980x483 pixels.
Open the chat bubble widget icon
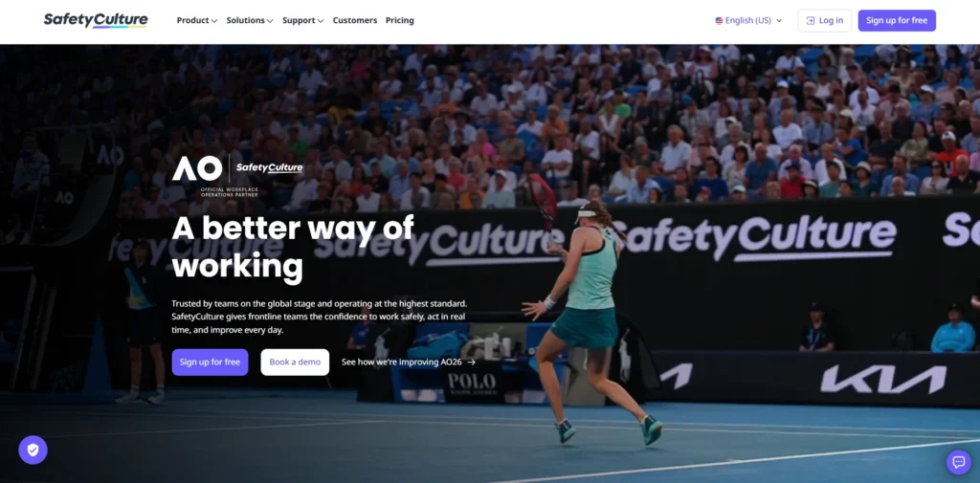958,462
